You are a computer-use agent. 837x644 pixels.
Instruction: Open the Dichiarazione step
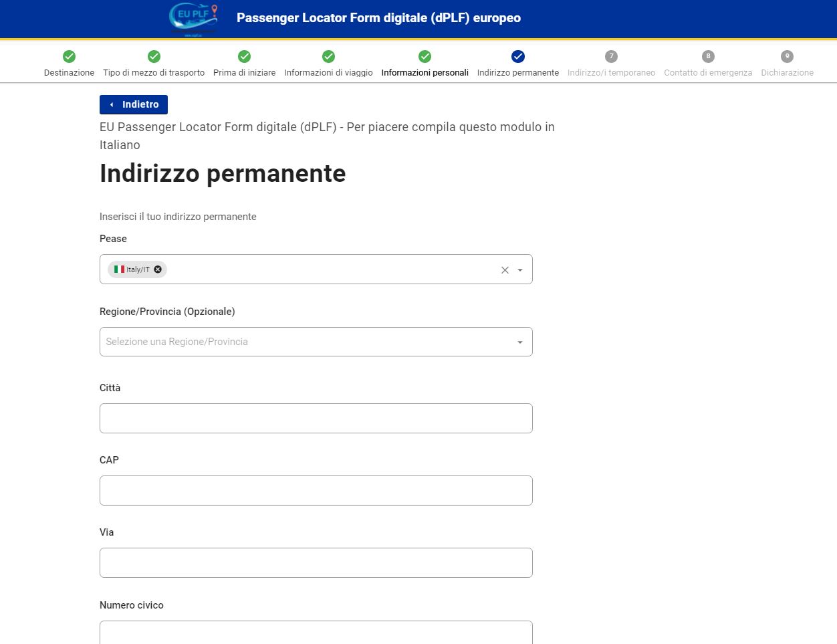coord(787,72)
